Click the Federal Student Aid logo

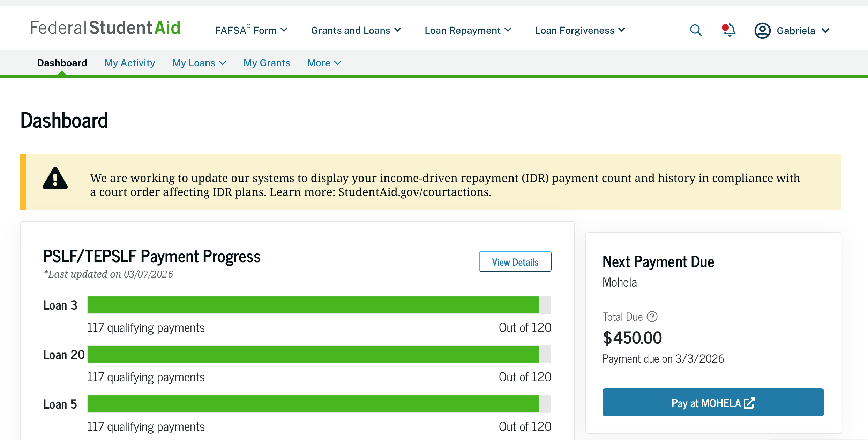105,28
